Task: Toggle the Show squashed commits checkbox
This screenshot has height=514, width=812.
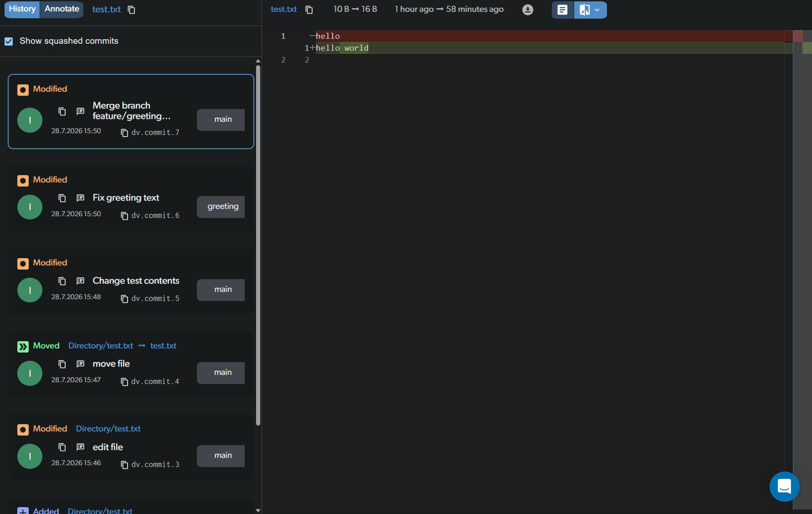Action: tap(9, 41)
